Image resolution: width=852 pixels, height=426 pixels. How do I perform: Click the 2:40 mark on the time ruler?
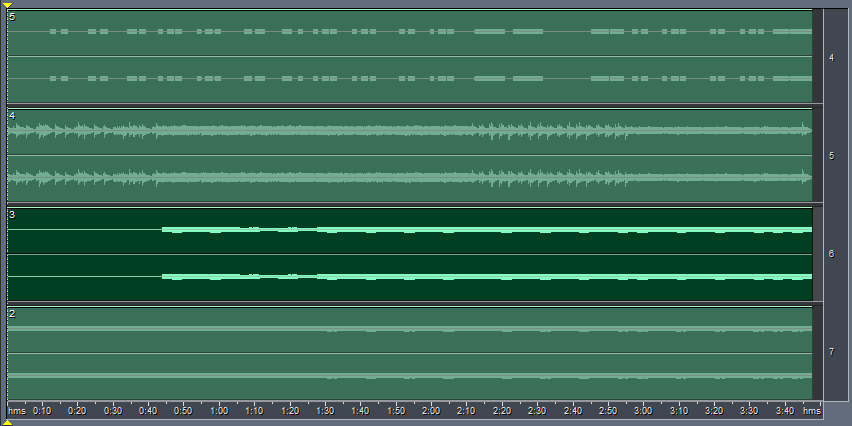click(573, 410)
